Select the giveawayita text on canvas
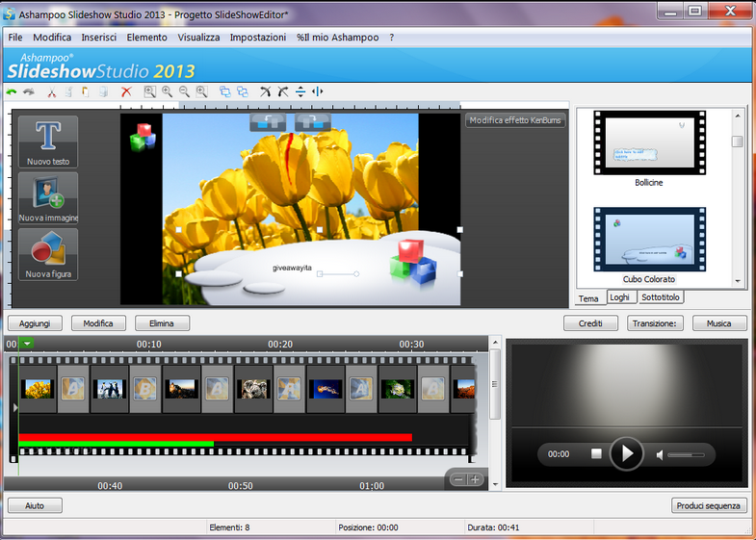The image size is (756, 540). [292, 268]
